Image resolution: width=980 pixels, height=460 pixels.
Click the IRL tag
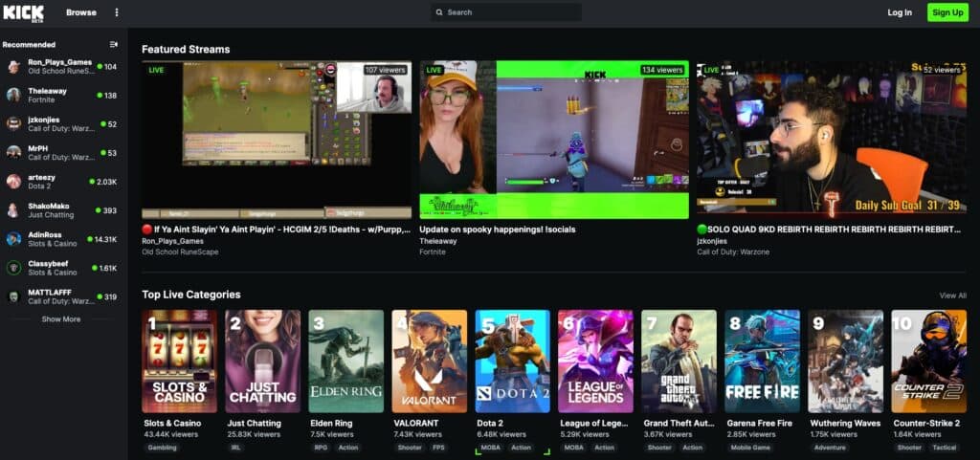coord(235,448)
